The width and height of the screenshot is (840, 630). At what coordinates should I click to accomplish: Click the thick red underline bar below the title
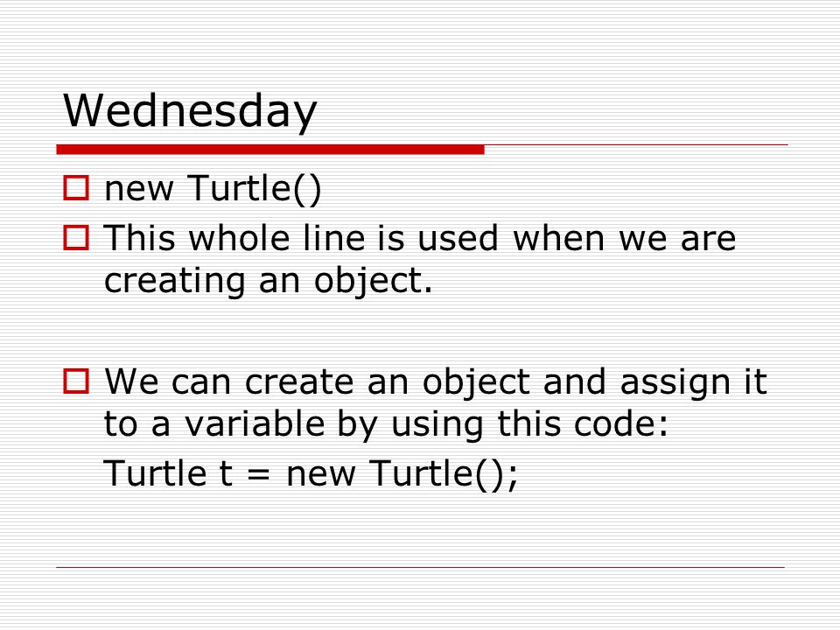tap(270, 150)
